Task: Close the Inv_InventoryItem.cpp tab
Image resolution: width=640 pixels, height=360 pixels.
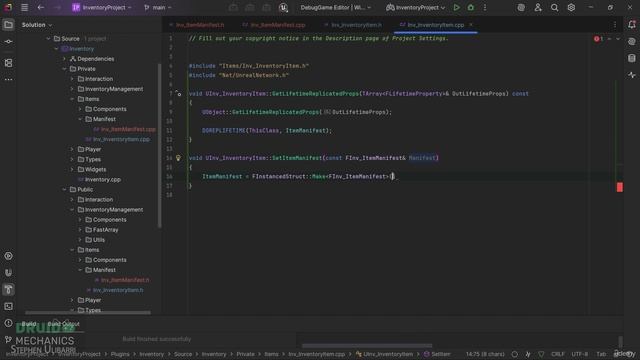Action: coord(471,25)
